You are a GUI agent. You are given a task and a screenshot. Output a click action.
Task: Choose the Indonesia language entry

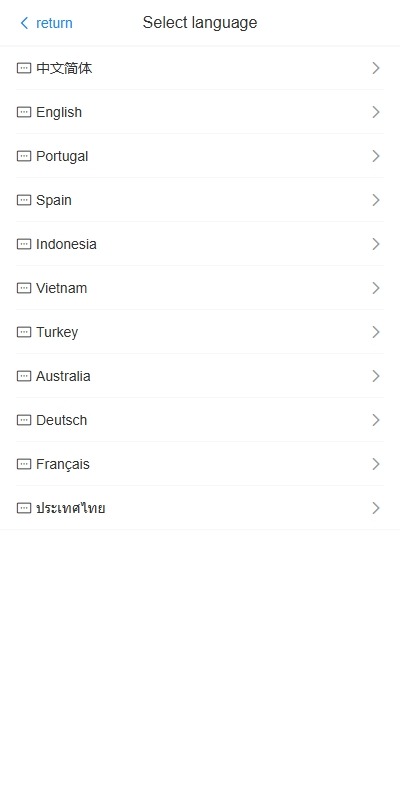point(200,244)
